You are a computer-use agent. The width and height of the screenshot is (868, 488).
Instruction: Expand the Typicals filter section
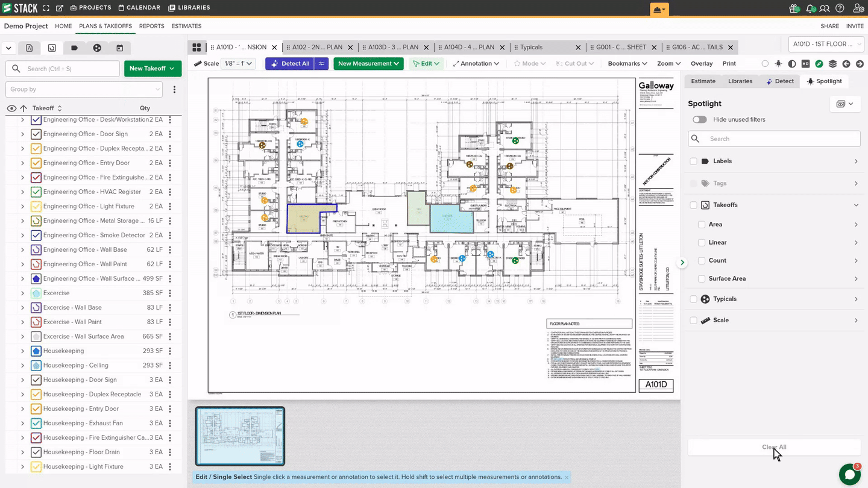(x=856, y=299)
